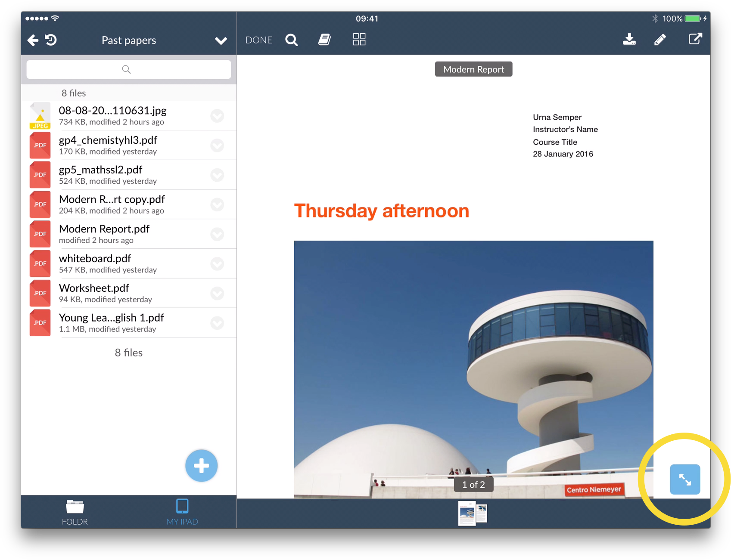The height and width of the screenshot is (560, 731).
Task: Open options chevron for gp4_chemistyhl3.pdf
Action: click(217, 145)
